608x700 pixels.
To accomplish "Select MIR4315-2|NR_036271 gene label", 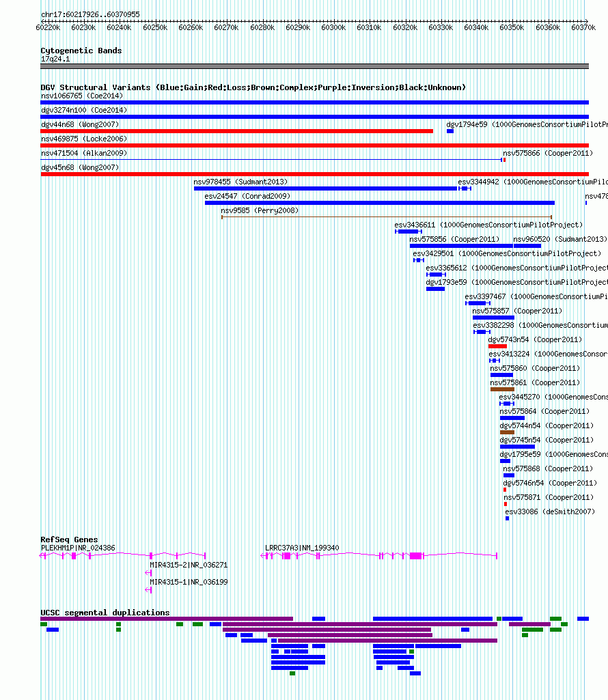I will (x=189, y=565).
